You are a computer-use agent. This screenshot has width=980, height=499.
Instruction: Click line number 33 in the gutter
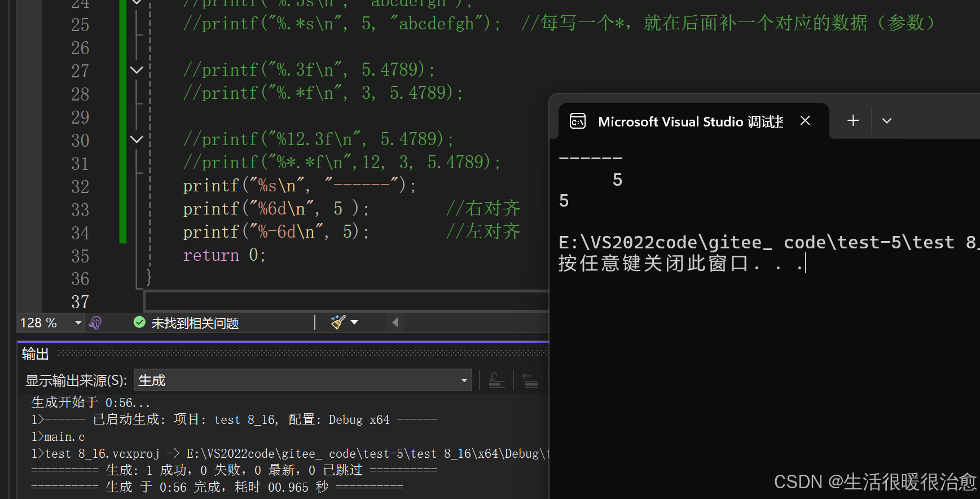click(80, 210)
